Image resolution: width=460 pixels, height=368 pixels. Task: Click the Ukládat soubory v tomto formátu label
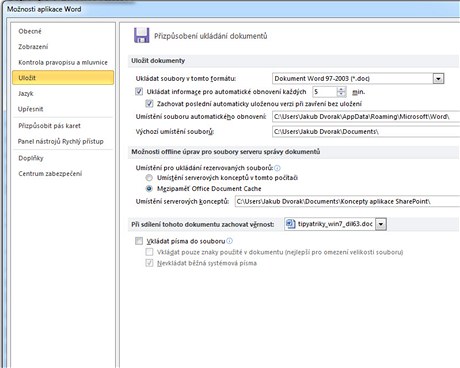[x=186, y=79]
